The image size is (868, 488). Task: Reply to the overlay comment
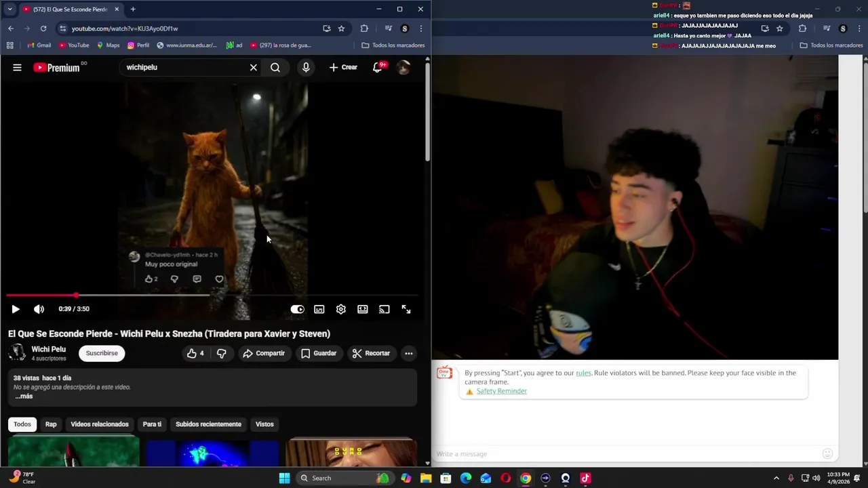point(197,279)
